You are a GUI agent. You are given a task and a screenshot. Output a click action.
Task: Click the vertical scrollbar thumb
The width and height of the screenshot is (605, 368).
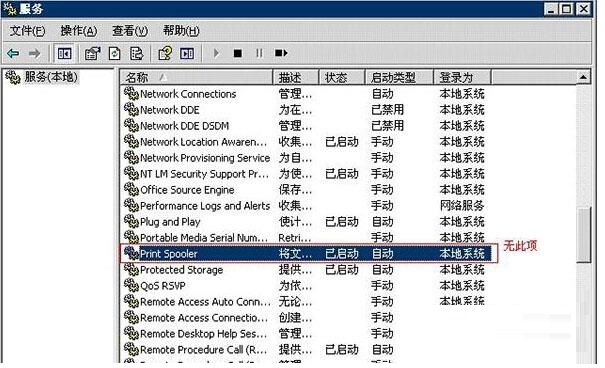pyautogui.click(x=584, y=235)
